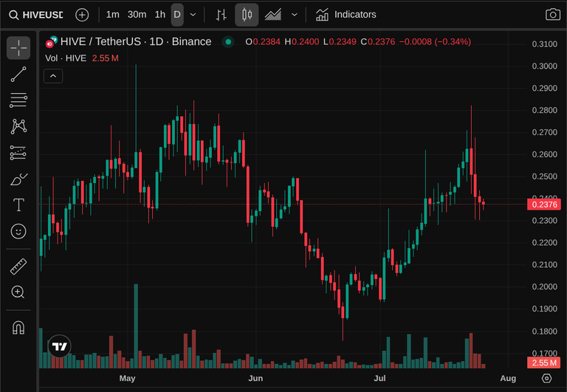This screenshot has width=567, height=392.
Task: Click the 2.55 M volume scale label
Action: pos(544,362)
